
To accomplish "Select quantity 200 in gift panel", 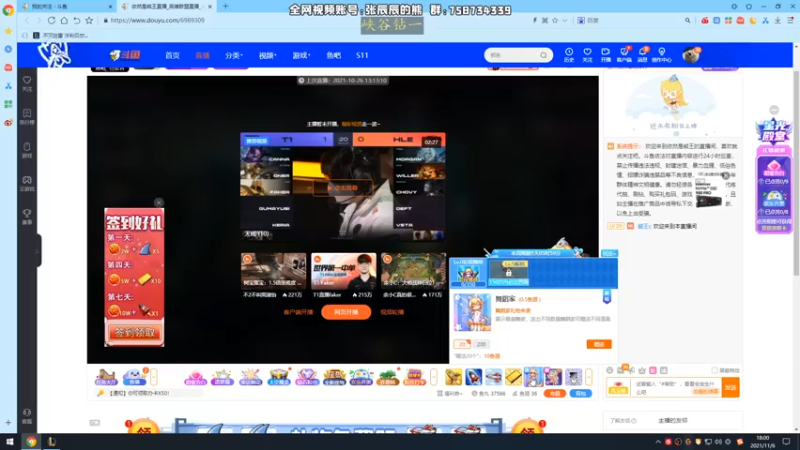I will pyautogui.click(x=481, y=344).
